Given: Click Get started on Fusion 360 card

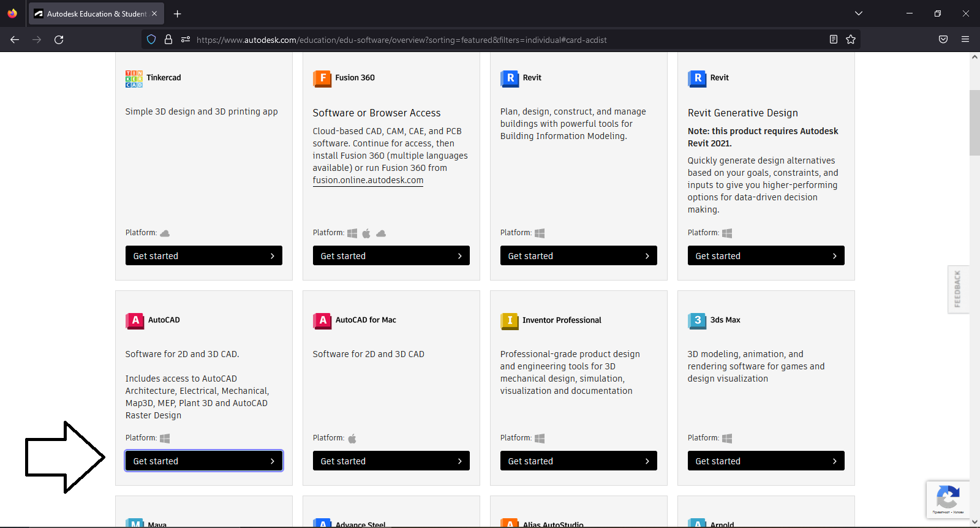Looking at the screenshot, I should point(391,255).
